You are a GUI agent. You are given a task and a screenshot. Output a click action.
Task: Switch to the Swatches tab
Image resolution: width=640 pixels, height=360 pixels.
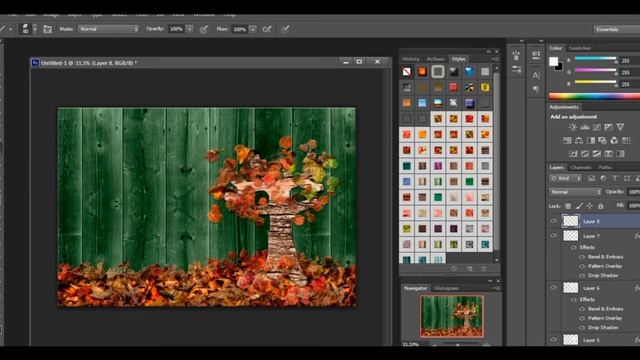tap(580, 48)
